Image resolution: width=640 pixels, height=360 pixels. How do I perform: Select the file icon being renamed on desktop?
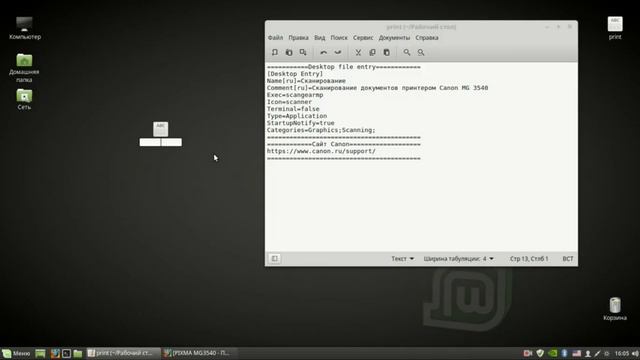click(x=160, y=129)
